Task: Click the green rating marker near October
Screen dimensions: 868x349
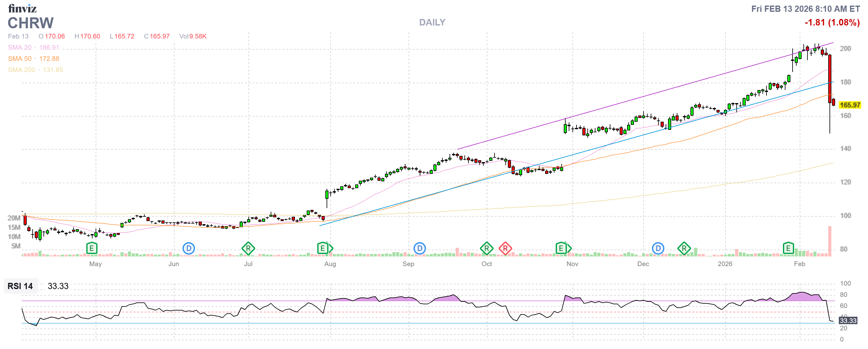Action: 486,249
